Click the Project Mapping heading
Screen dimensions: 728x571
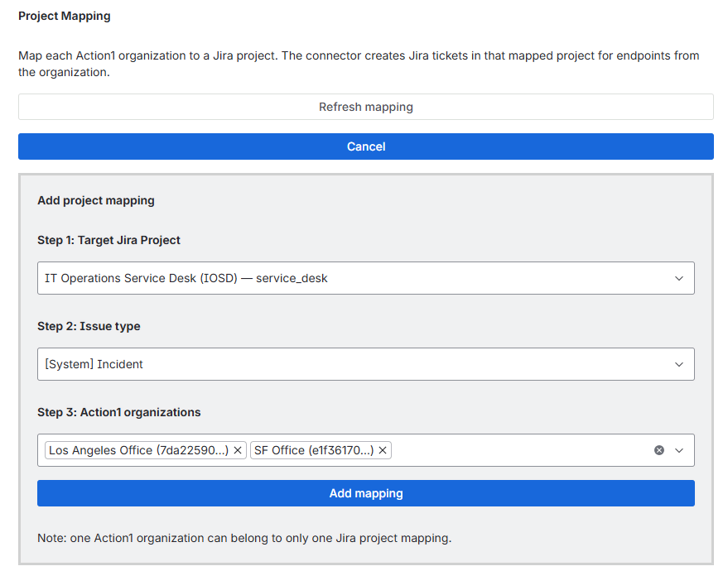[64, 16]
